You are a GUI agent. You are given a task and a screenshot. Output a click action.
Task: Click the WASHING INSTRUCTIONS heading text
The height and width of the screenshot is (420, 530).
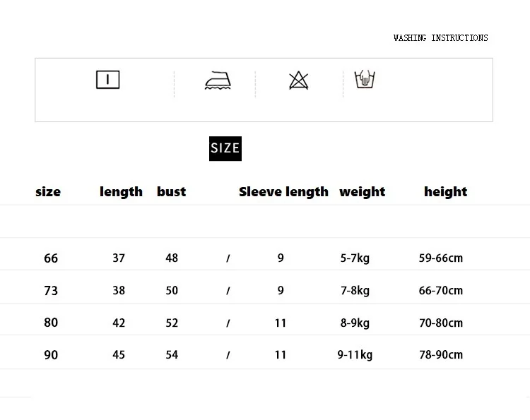point(440,37)
